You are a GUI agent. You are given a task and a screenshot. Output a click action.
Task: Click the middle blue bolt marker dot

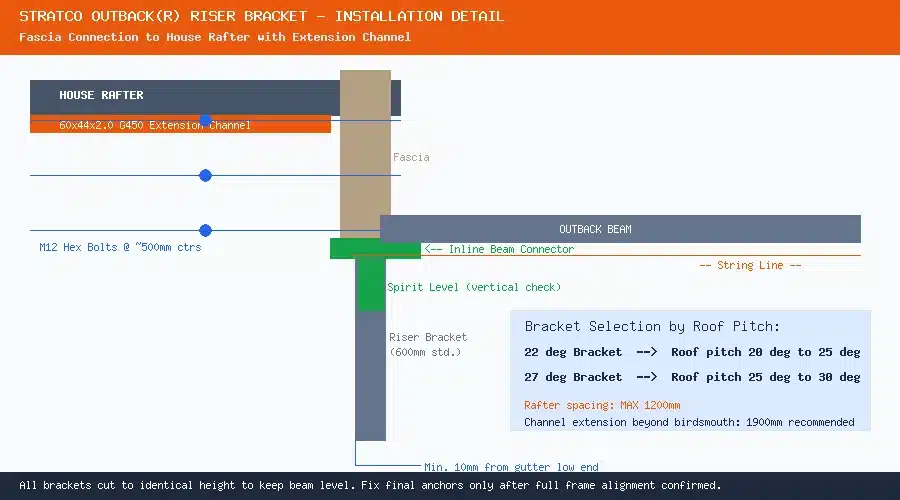(x=205, y=176)
